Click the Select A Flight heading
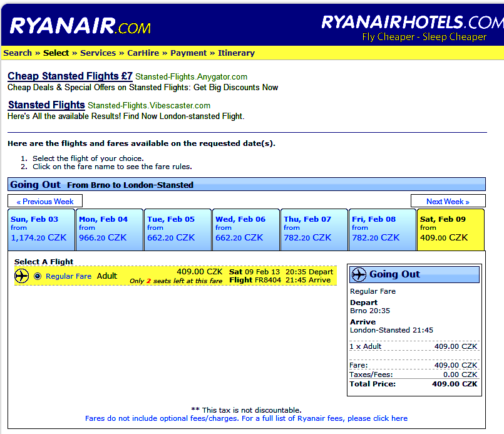This screenshot has height=434, width=504. click(x=44, y=262)
